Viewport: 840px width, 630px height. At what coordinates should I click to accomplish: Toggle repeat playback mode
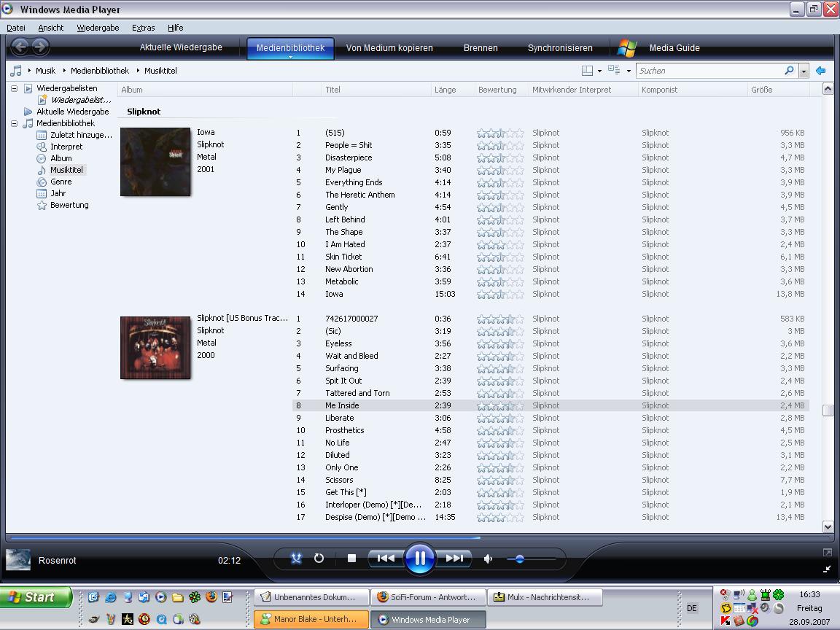coord(319,559)
